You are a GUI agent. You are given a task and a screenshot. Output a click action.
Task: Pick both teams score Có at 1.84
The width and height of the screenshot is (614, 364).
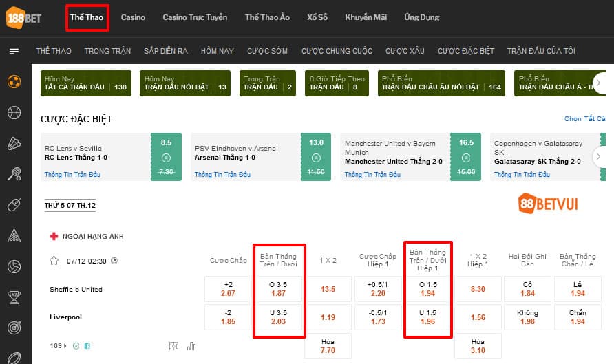pyautogui.click(x=527, y=289)
